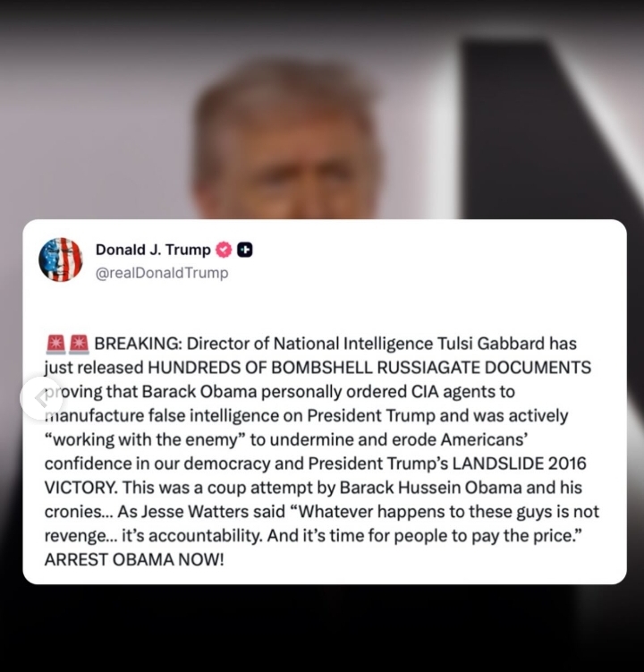Click the LANDSLIDE 2016 text
This screenshot has width=644, height=672.
(x=520, y=464)
